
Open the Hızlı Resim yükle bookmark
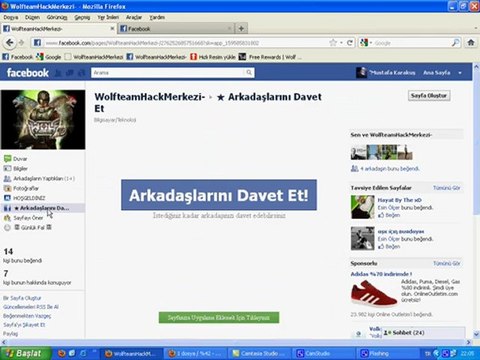(213, 57)
